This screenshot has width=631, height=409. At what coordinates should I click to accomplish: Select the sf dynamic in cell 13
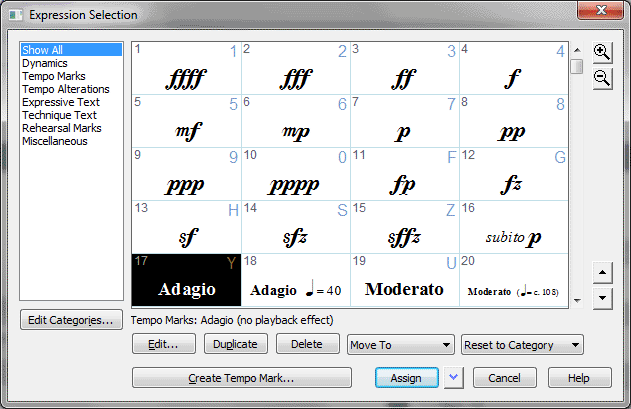186,227
